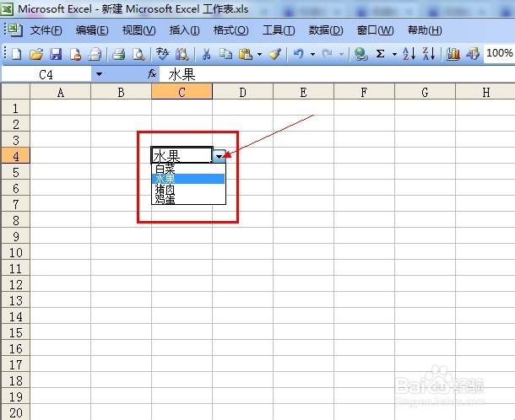This screenshot has width=515, height=420.
Task: Open the 100% zoom box
Action: 499,53
